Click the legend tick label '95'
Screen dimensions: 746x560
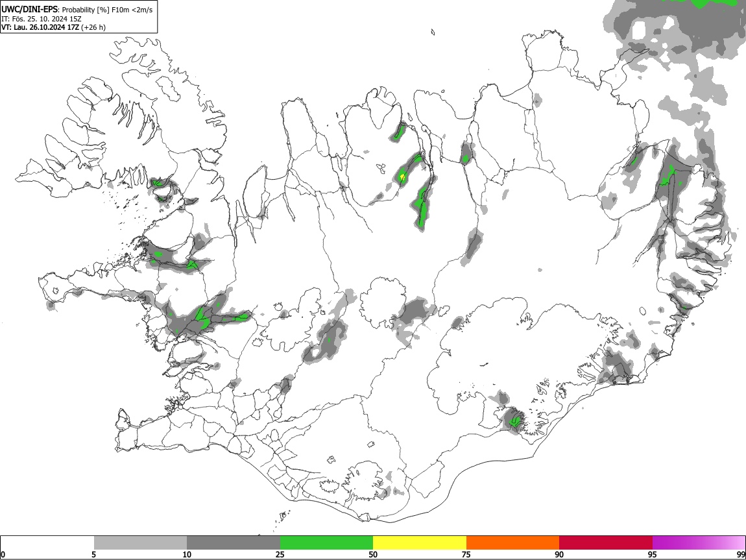(x=653, y=555)
